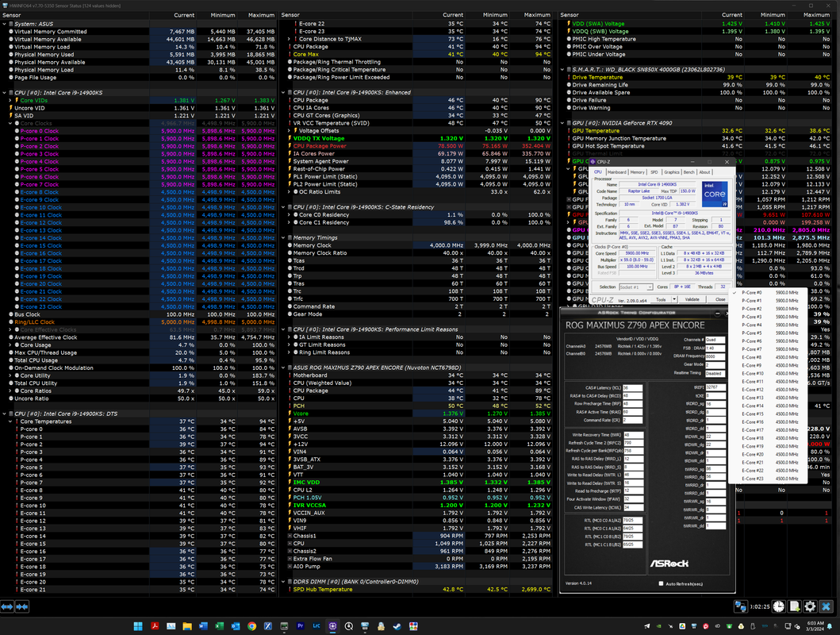The width and height of the screenshot is (840, 635).
Task: Collapse the Core Temperatures tree
Action: (10, 421)
